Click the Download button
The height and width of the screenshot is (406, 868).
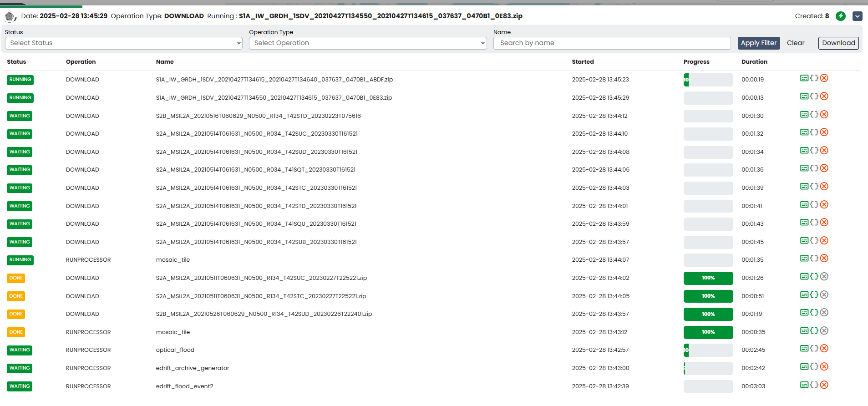[x=838, y=43]
